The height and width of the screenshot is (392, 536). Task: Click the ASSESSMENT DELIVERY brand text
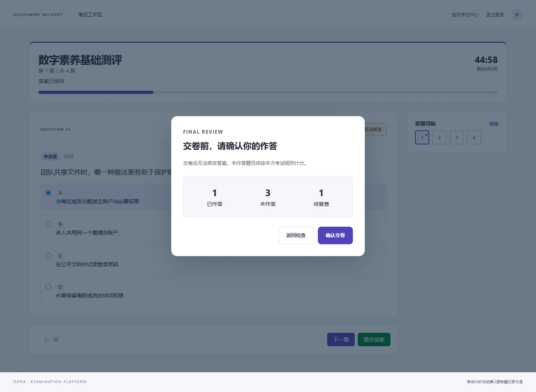[x=38, y=15]
